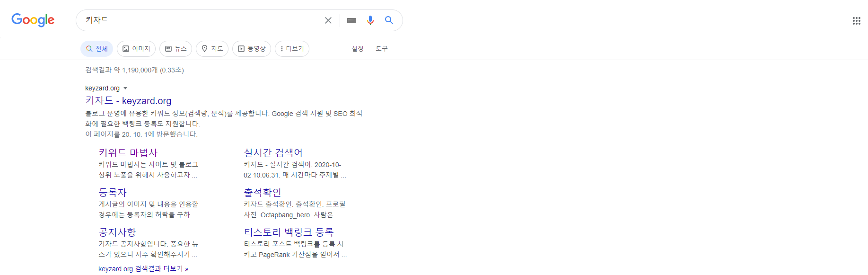868x275 pixels.
Task: Open the 출석확인 sitelink
Action: (263, 193)
